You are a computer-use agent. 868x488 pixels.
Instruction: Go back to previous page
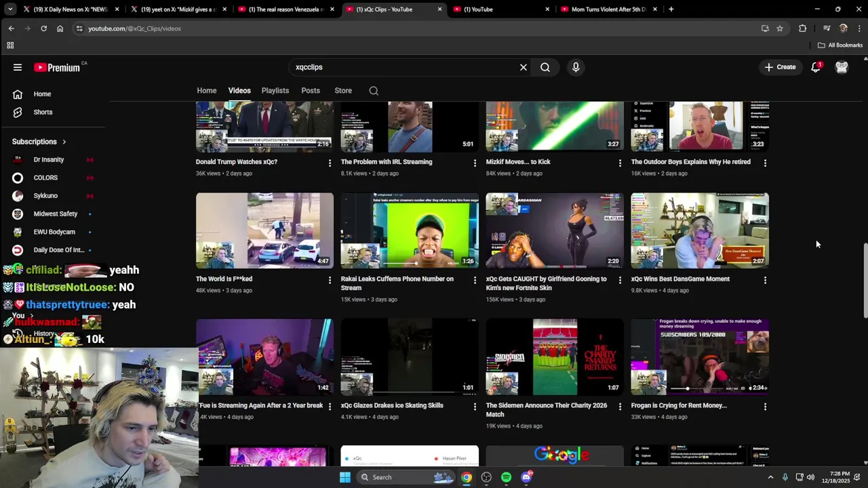click(11, 28)
